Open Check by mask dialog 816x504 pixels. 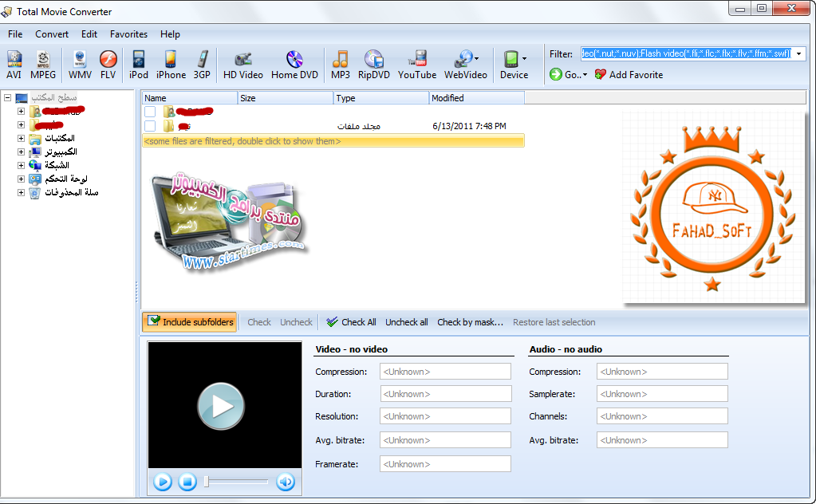[470, 322]
